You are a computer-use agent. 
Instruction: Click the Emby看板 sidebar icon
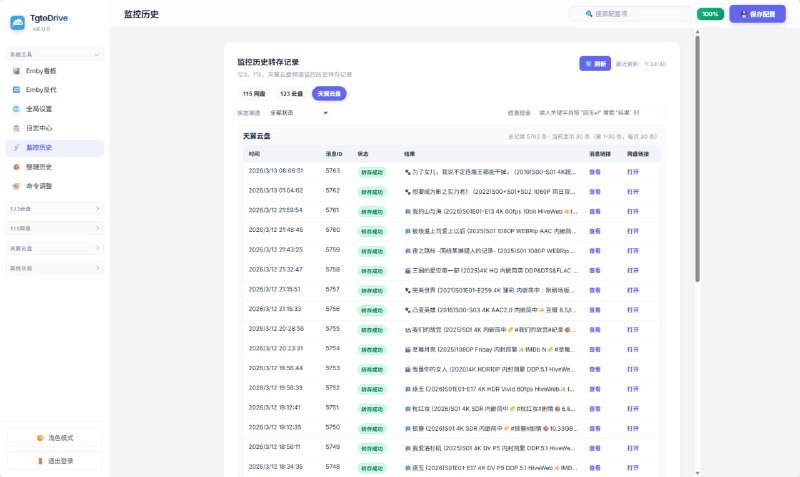coord(16,71)
